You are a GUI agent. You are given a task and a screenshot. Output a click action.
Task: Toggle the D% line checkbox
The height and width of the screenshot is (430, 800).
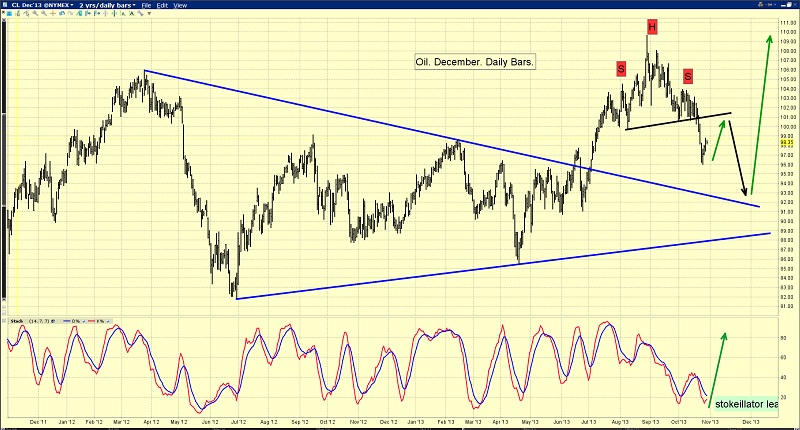(x=84, y=321)
